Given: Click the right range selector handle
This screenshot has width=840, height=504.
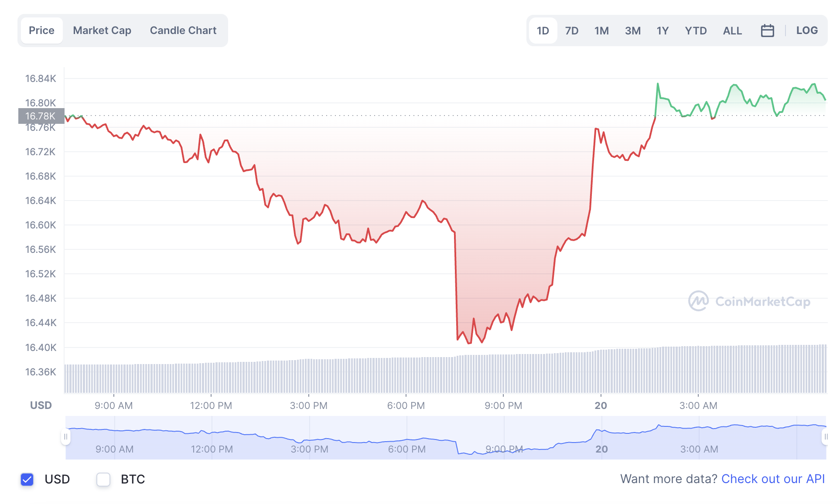Looking at the screenshot, I should 827,436.
